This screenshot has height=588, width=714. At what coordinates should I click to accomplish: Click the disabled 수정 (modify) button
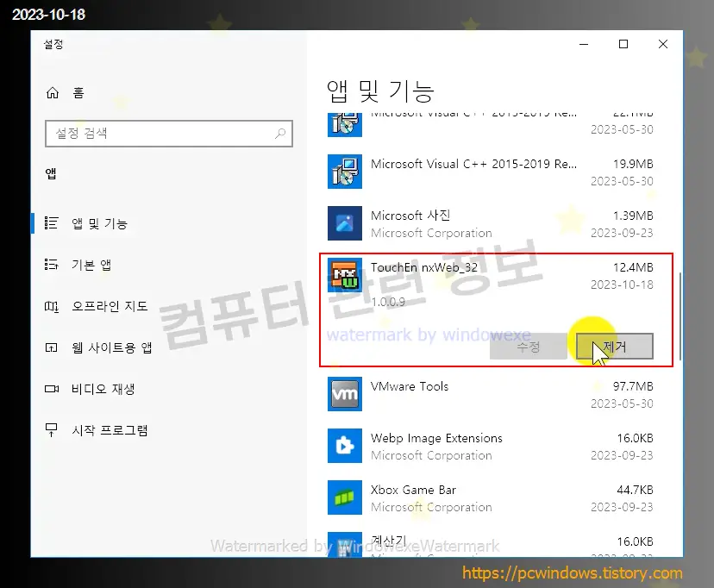coord(529,347)
